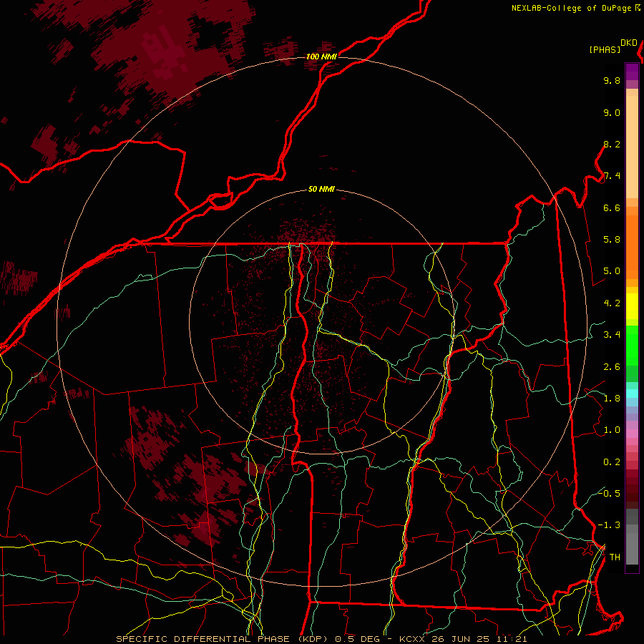Select the 4.2 legend value
Viewport: 644px width, 644px height.
tap(612, 303)
